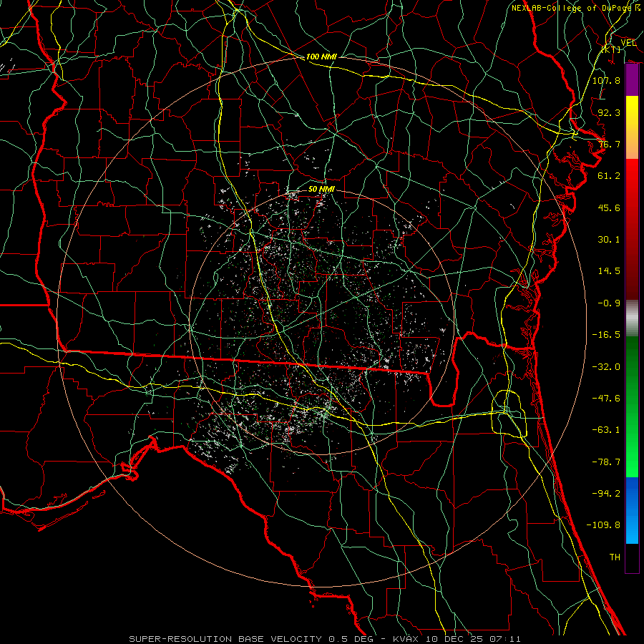Select the black TH segment of color bar
The image size is (644, 644).
(632, 558)
